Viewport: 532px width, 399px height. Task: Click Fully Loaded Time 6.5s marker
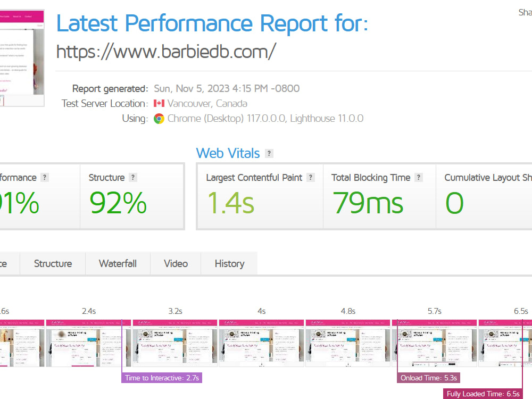483,394
